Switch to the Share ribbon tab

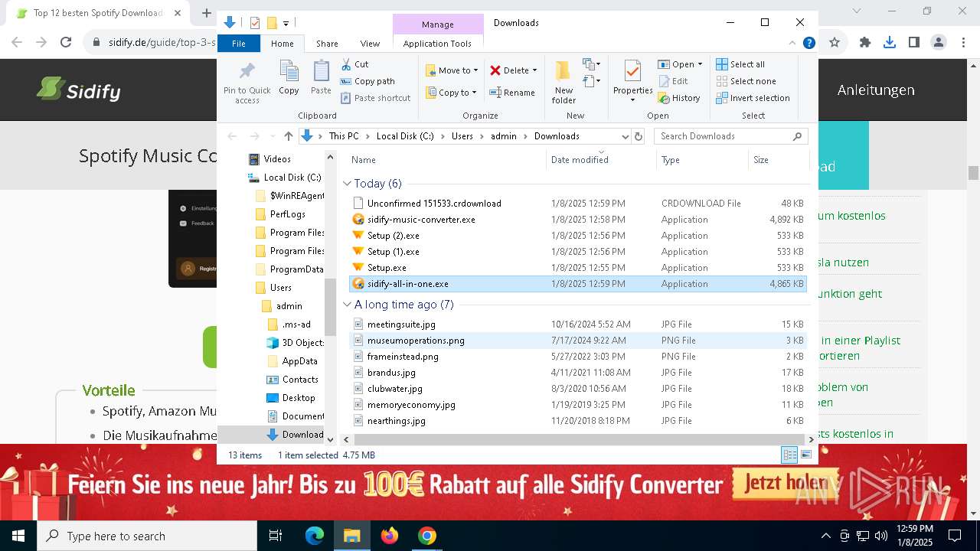coord(327,44)
